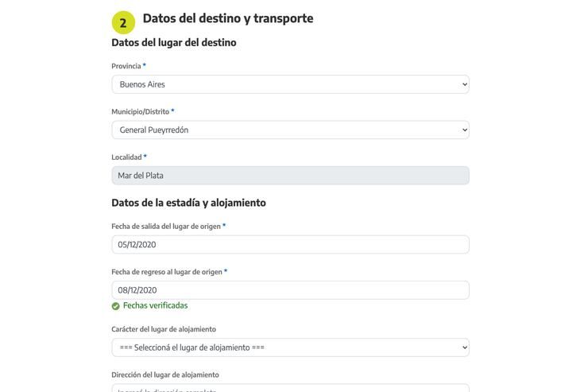The width and height of the screenshot is (588, 392).
Task: Click the "Carácter del lugar de alojamiento" label
Action: 164,329
